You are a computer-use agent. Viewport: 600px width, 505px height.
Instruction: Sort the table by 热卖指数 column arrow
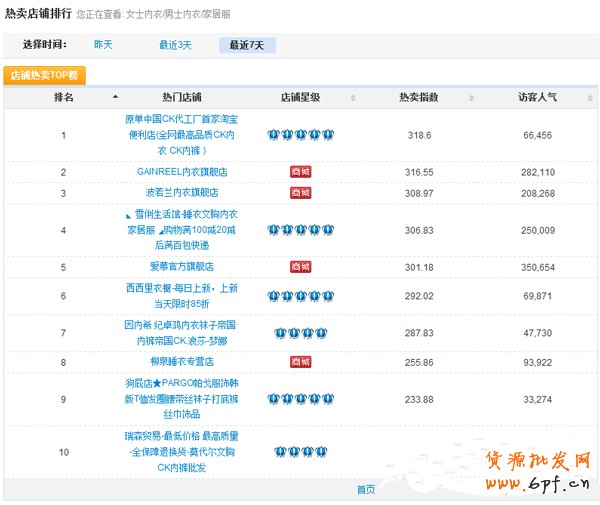click(x=471, y=97)
